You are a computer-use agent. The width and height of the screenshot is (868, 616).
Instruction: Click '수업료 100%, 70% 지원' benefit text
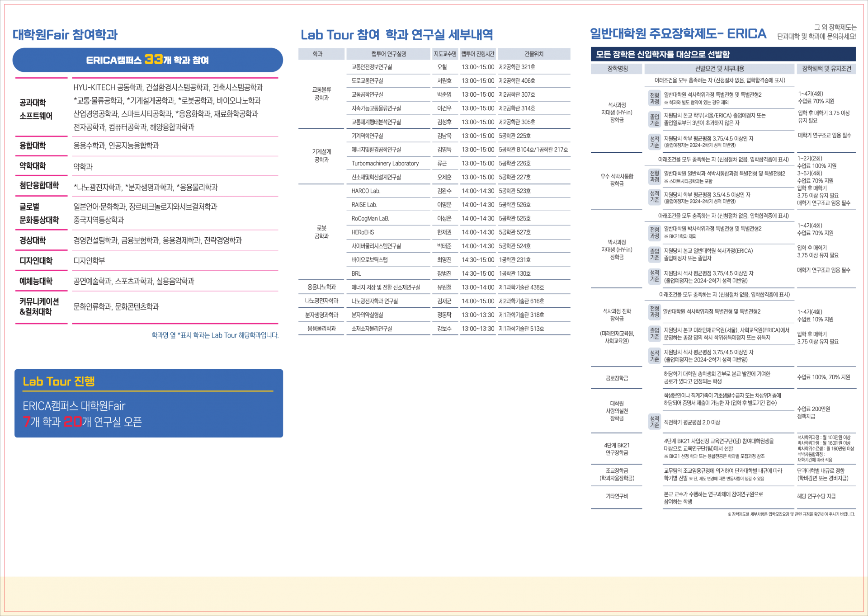(x=824, y=377)
